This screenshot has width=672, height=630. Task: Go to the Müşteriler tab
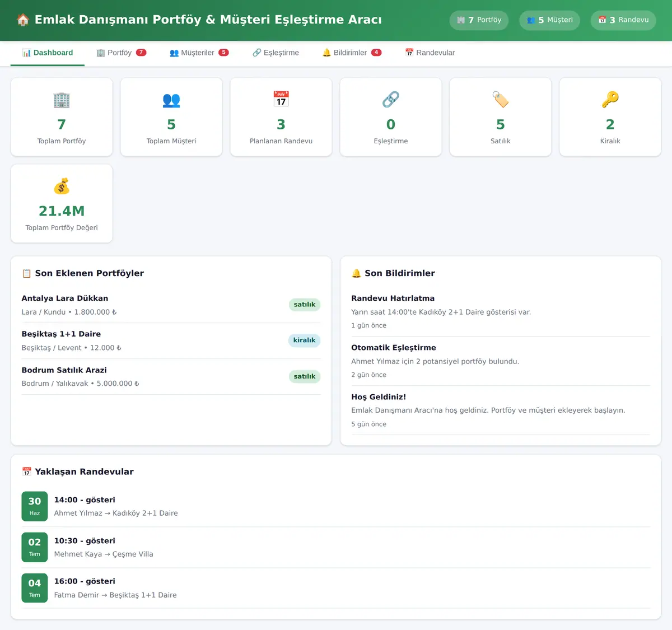click(199, 53)
